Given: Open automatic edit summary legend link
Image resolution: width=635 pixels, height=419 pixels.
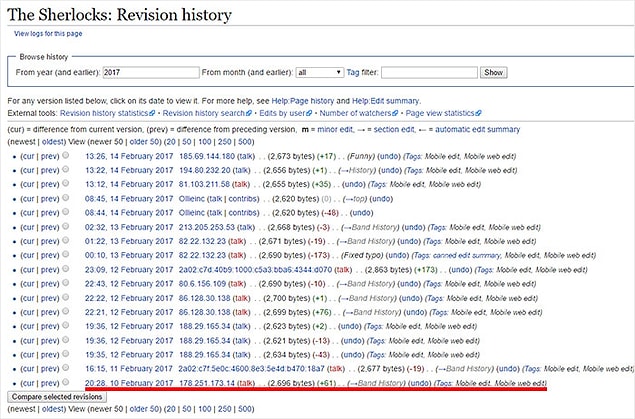Looking at the screenshot, I should point(477,130).
